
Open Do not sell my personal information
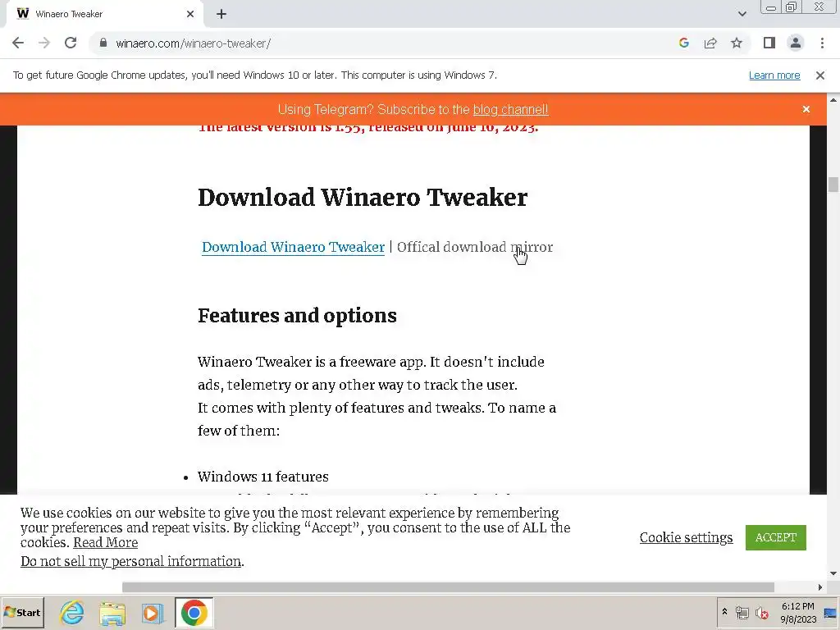[x=130, y=561]
